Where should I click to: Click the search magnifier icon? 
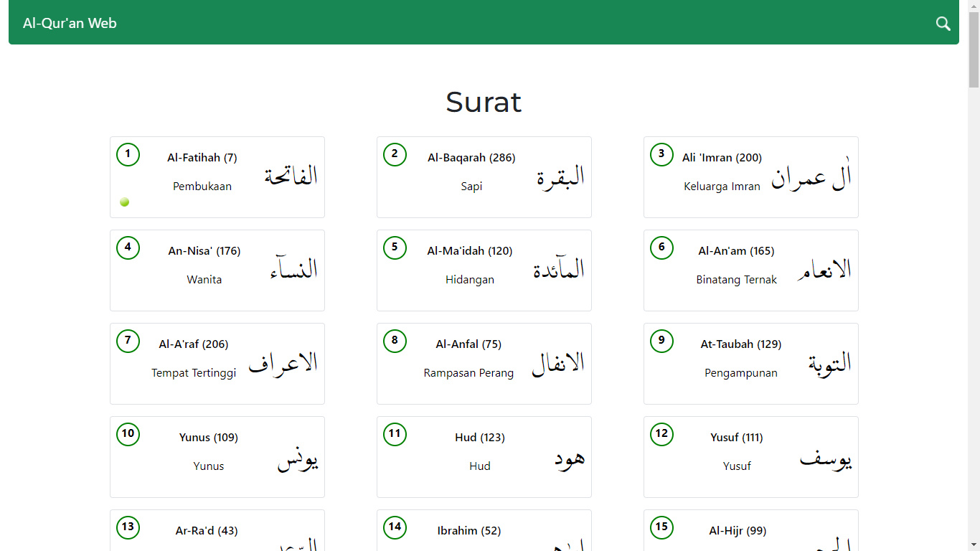[943, 24]
